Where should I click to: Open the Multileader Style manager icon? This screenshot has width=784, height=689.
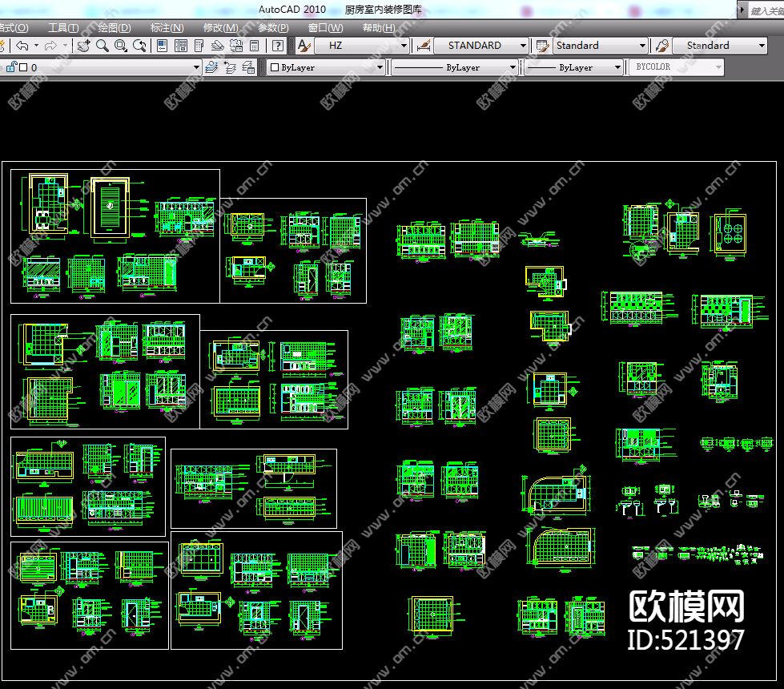pyautogui.click(x=662, y=46)
